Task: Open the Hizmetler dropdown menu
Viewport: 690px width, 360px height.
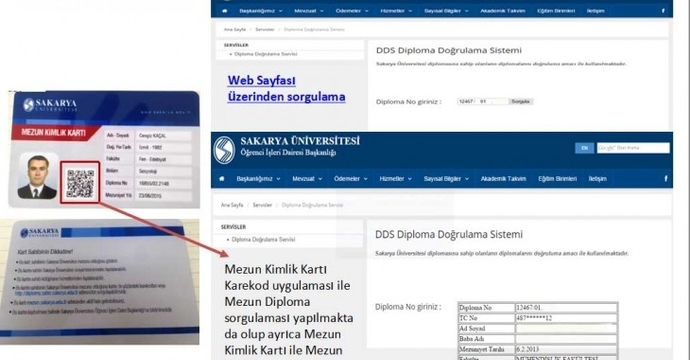Action: tap(396, 179)
